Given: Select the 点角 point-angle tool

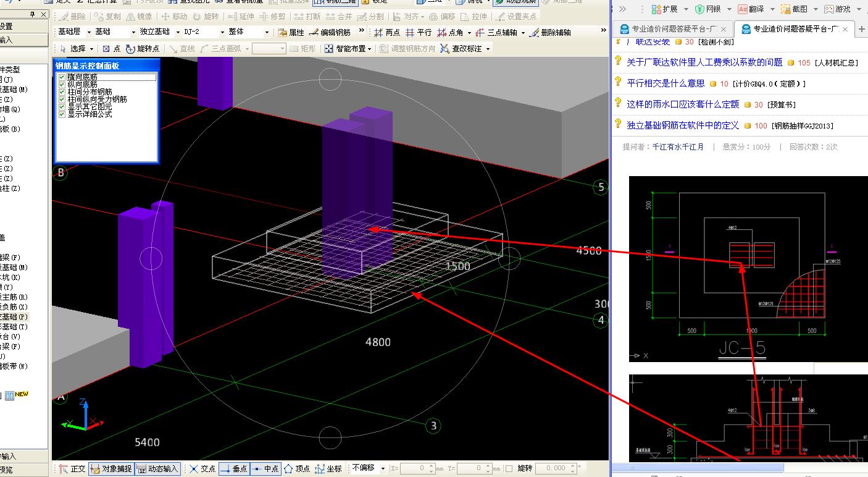Looking at the screenshot, I should pos(450,32).
